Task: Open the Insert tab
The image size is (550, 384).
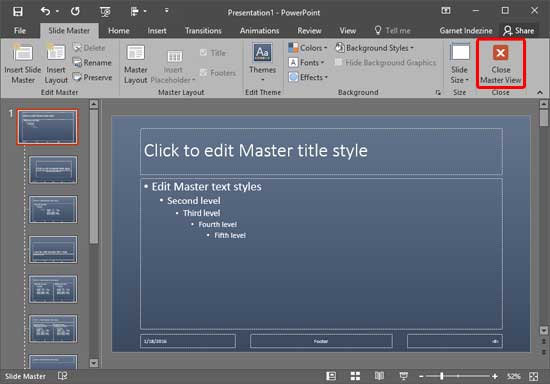Action: (157, 31)
